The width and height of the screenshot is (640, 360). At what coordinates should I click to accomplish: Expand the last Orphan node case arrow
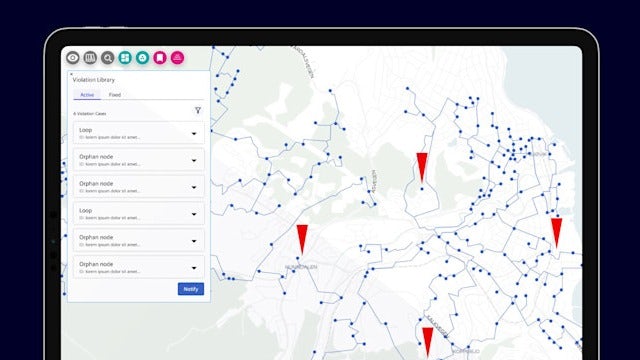(x=194, y=268)
